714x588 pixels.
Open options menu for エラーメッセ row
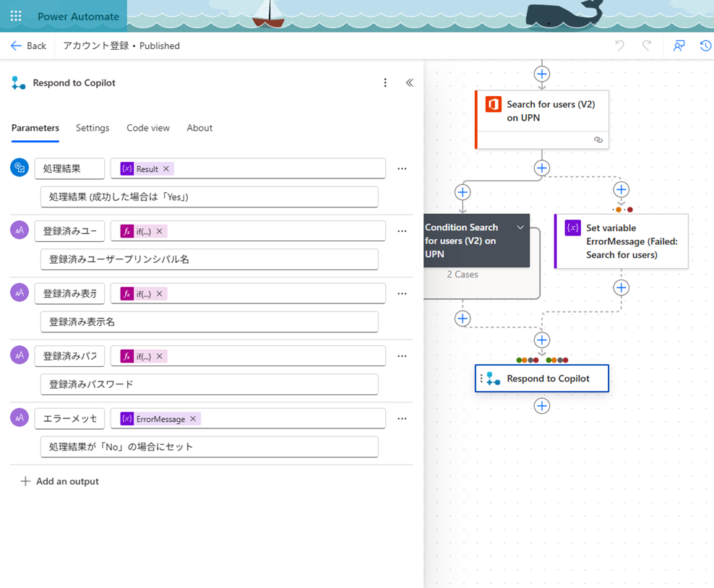[402, 418]
